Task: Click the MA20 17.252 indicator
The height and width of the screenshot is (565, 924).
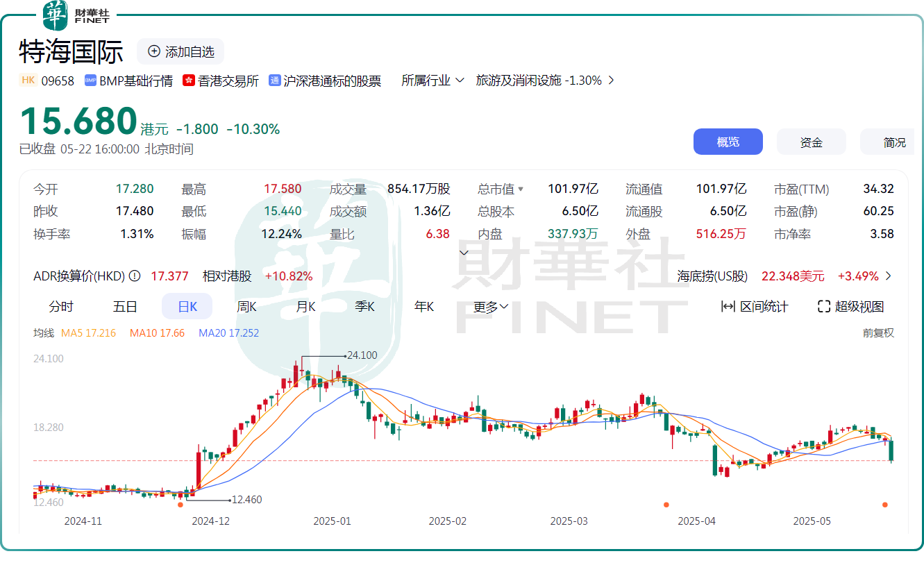Action: click(228, 333)
